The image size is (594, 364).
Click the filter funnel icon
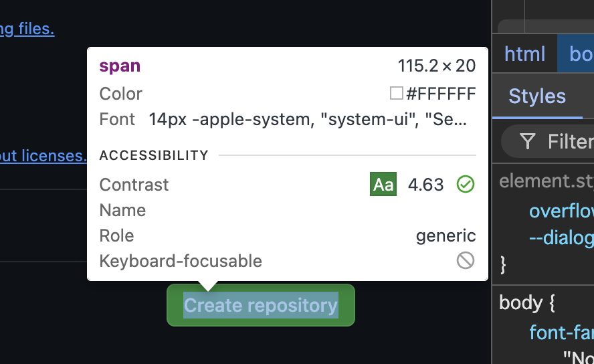click(x=527, y=141)
